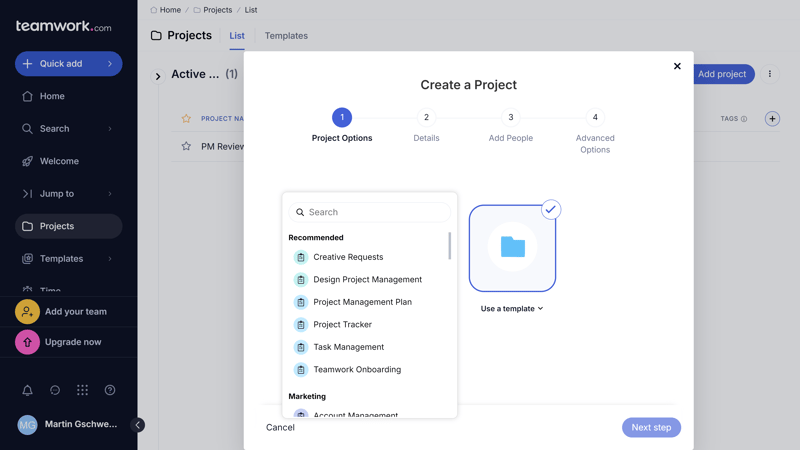Click the TAGS info icon
Viewport: 800px width, 450px height.
coord(744,119)
